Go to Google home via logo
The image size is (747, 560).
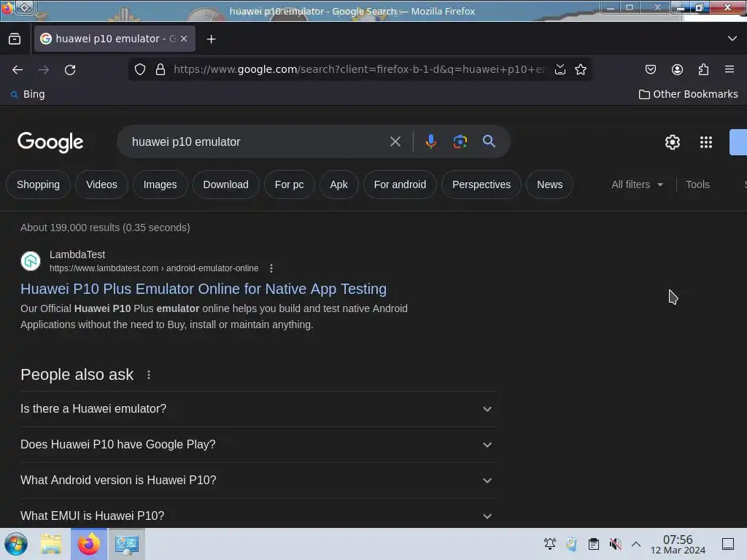tap(50, 142)
